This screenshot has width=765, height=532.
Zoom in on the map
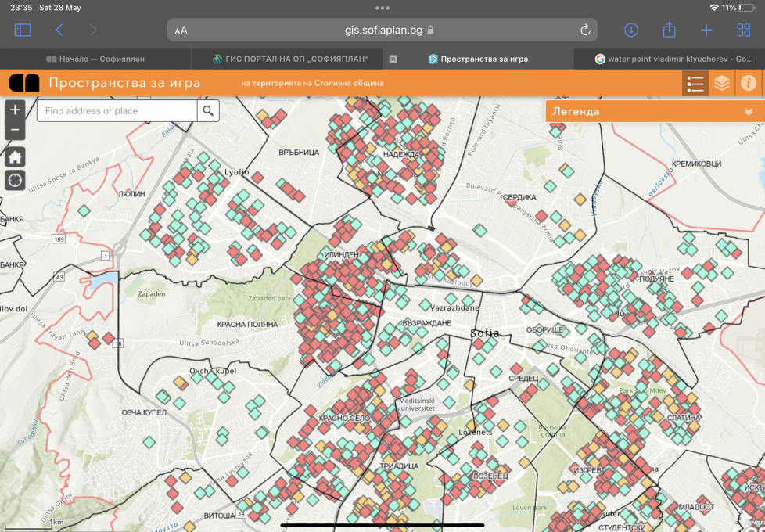15,110
